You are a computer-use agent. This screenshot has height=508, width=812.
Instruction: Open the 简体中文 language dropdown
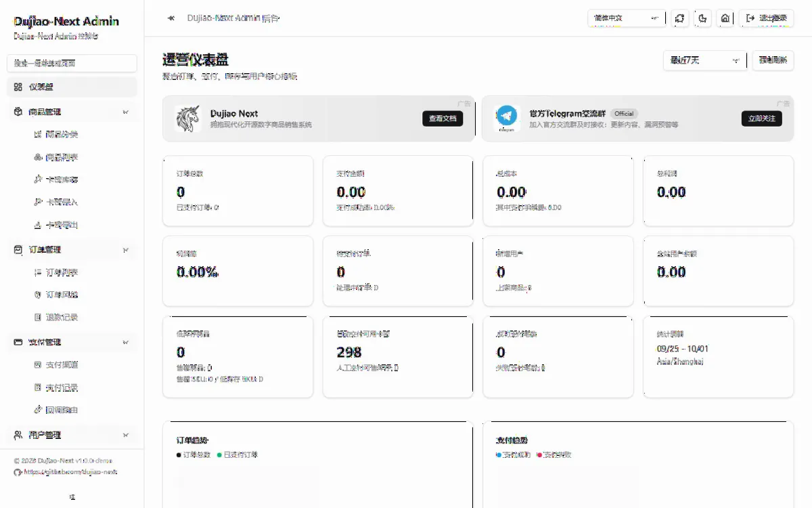pos(626,18)
